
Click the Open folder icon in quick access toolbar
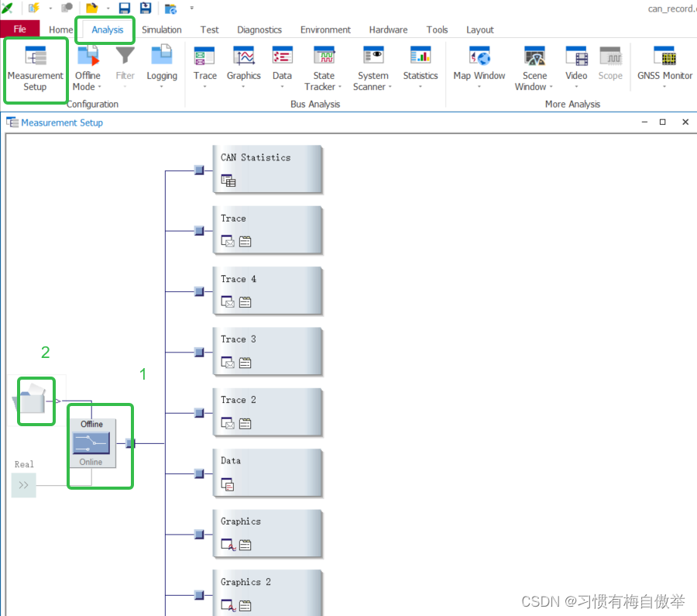(91, 8)
